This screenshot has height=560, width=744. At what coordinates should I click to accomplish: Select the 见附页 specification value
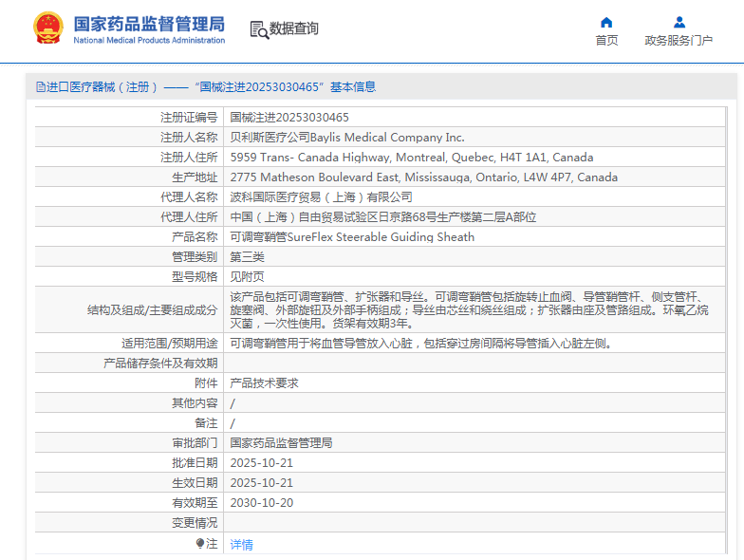click(247, 277)
